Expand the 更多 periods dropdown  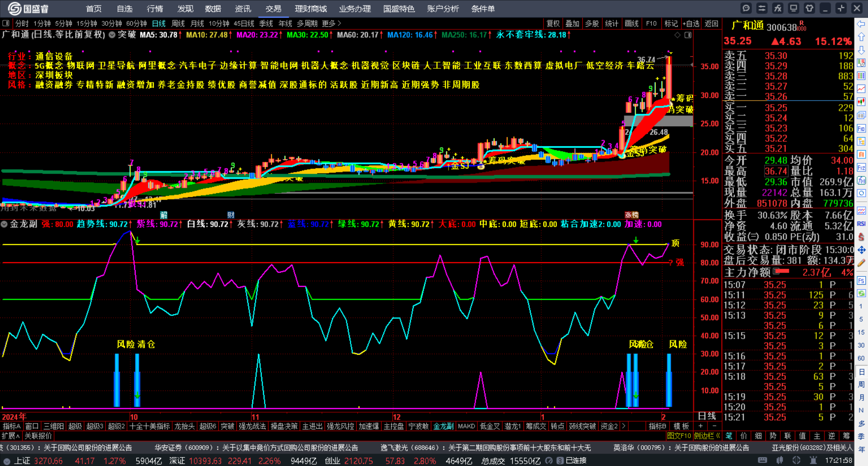[332, 24]
